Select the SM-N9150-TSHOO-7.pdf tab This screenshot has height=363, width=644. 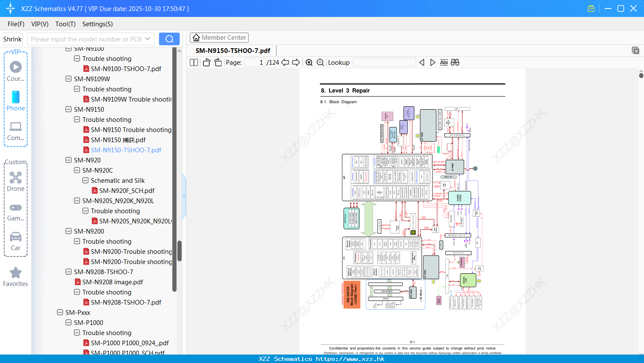(233, 50)
